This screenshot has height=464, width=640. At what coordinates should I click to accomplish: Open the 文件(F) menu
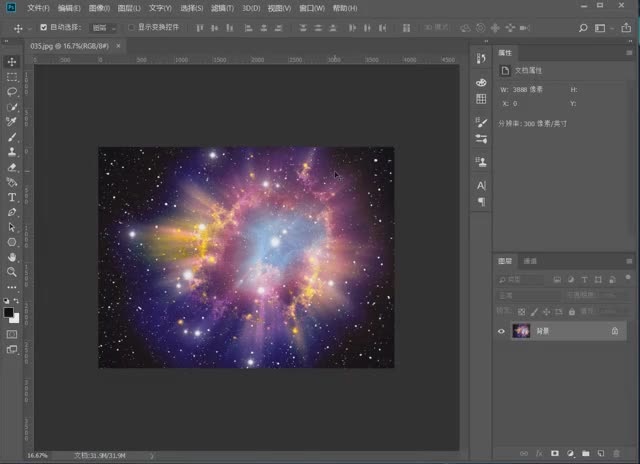[x=38, y=8]
